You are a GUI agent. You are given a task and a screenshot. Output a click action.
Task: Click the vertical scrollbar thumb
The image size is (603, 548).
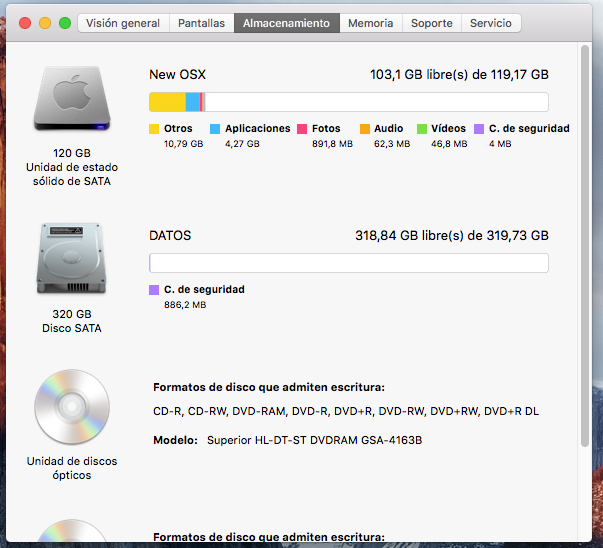(585, 246)
